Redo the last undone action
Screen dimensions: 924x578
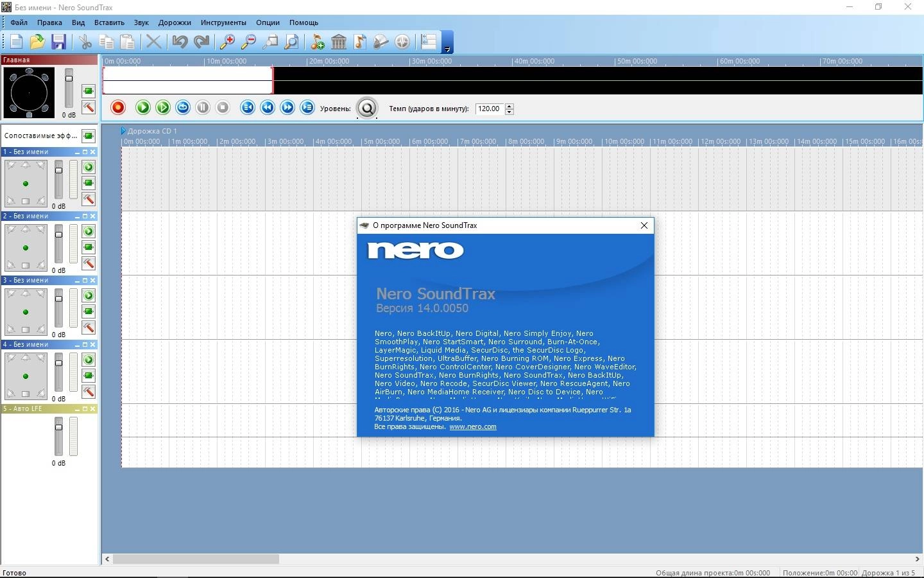(x=201, y=42)
